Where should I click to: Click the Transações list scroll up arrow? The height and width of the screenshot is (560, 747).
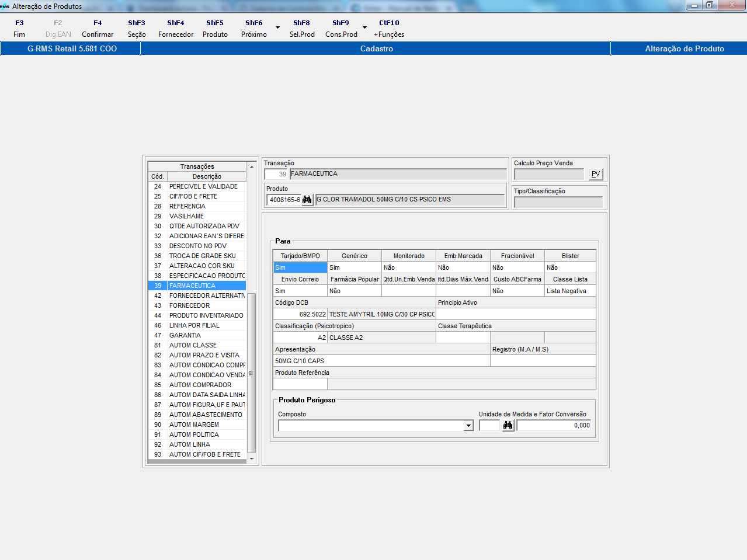click(252, 167)
